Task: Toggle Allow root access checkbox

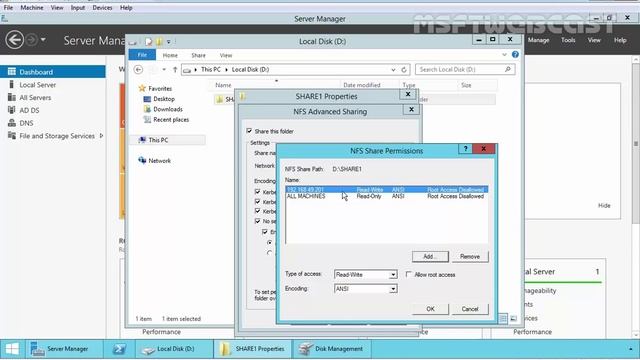Action: tap(409, 274)
